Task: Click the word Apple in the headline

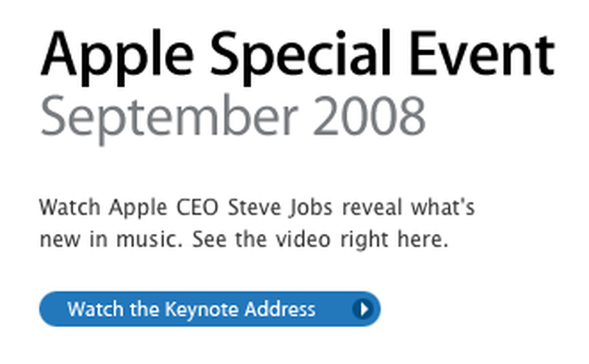Action: 117,58
